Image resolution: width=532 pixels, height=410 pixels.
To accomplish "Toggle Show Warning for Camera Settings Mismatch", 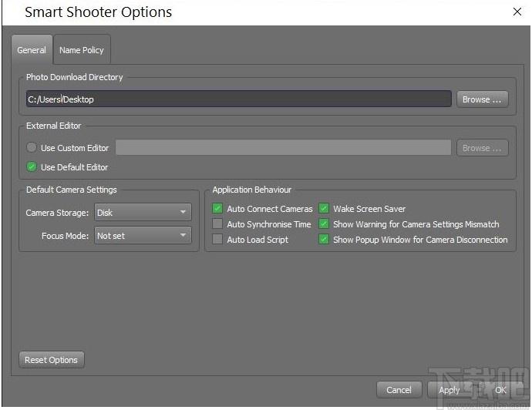I will coord(324,224).
